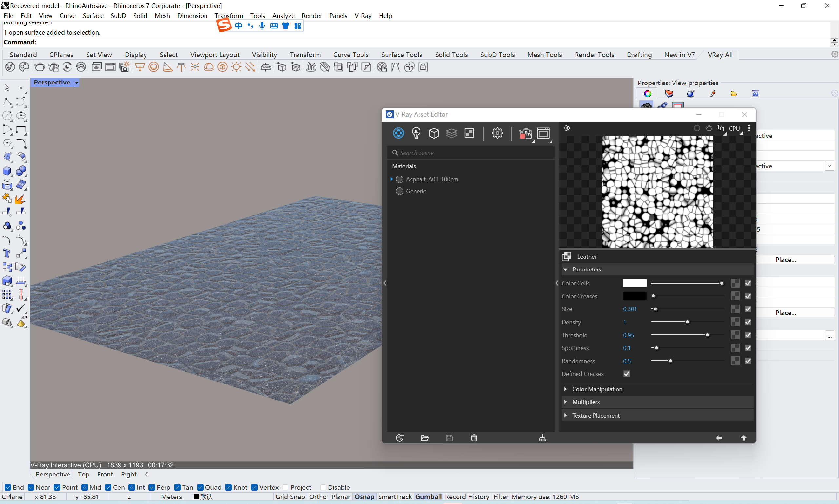
Task: Open the Color Creases black swatch
Action: [634, 296]
